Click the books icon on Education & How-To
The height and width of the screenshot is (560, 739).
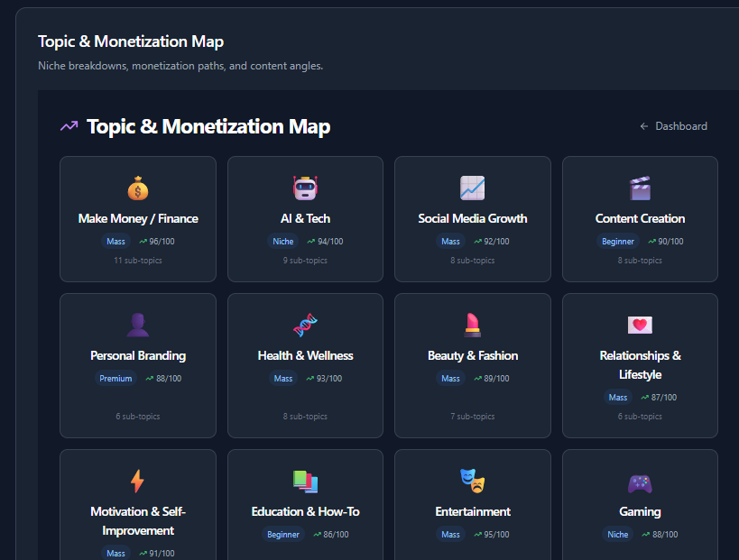[305, 481]
